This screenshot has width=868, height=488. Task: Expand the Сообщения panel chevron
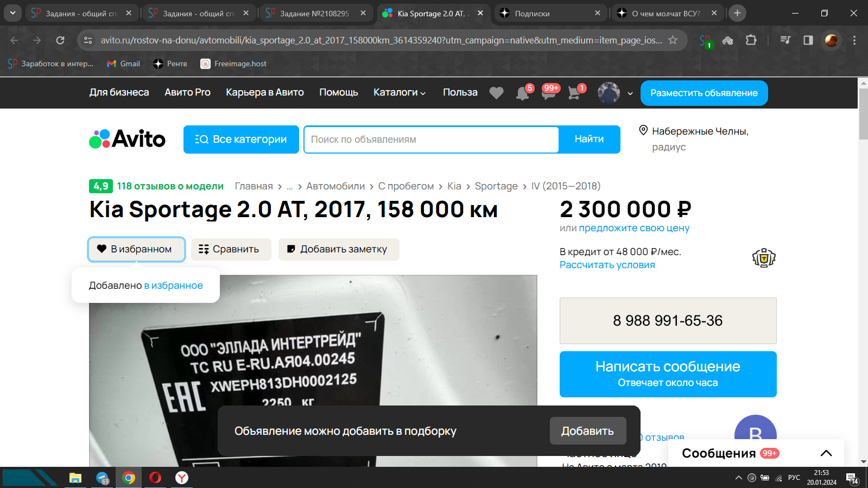[826, 453]
